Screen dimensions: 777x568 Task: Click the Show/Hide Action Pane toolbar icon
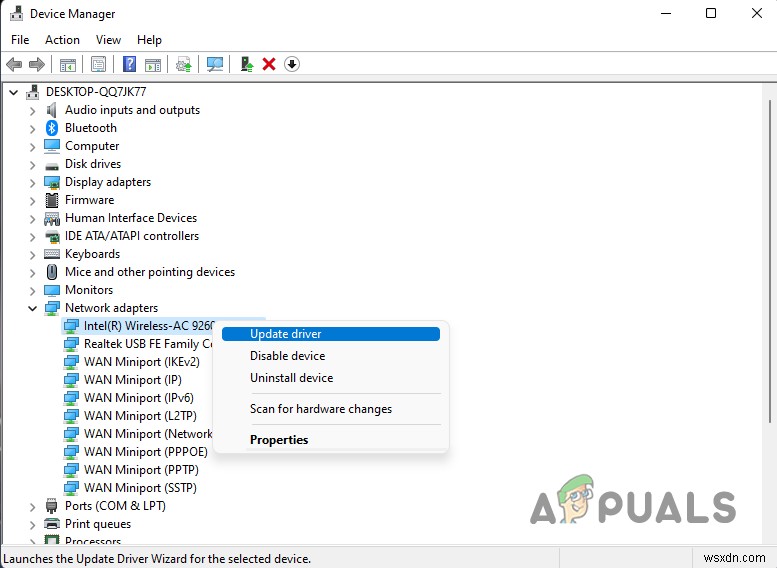(153, 64)
